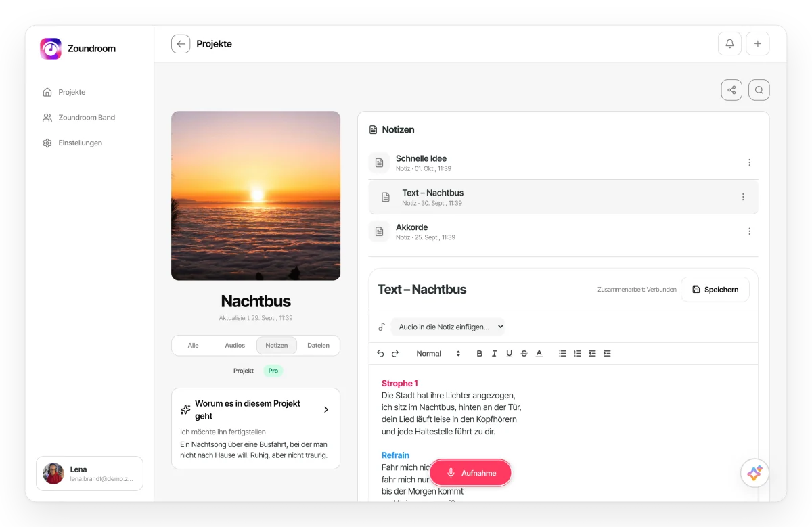This screenshot has width=812, height=527.
Task: Switch to the Notizen tab
Action: [x=277, y=346]
